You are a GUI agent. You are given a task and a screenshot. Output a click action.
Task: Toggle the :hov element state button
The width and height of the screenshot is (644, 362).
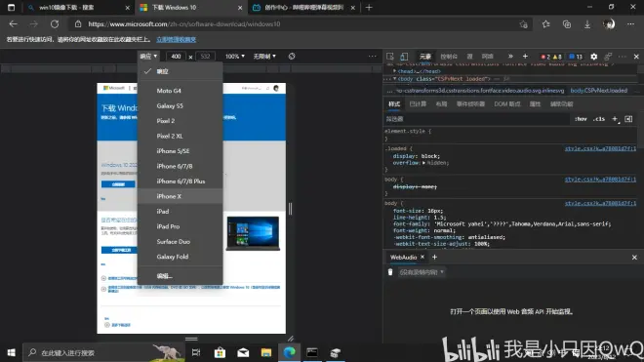(581, 119)
